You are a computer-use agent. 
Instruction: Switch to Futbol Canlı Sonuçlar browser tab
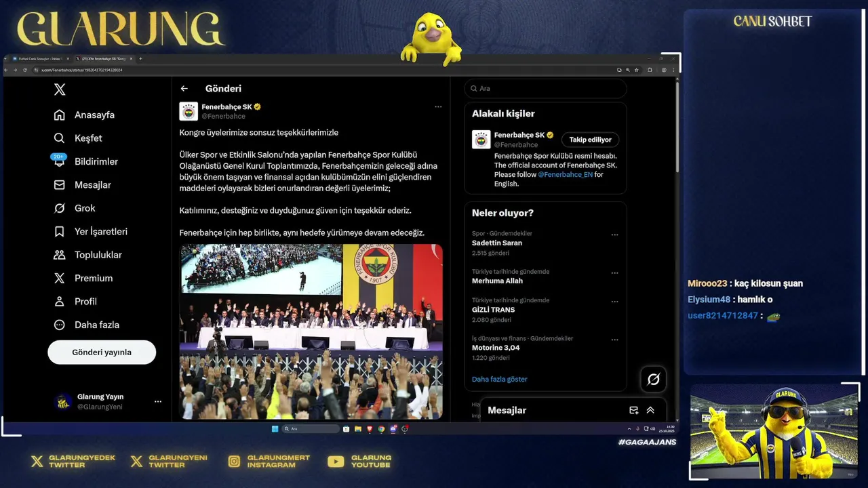click(x=41, y=59)
